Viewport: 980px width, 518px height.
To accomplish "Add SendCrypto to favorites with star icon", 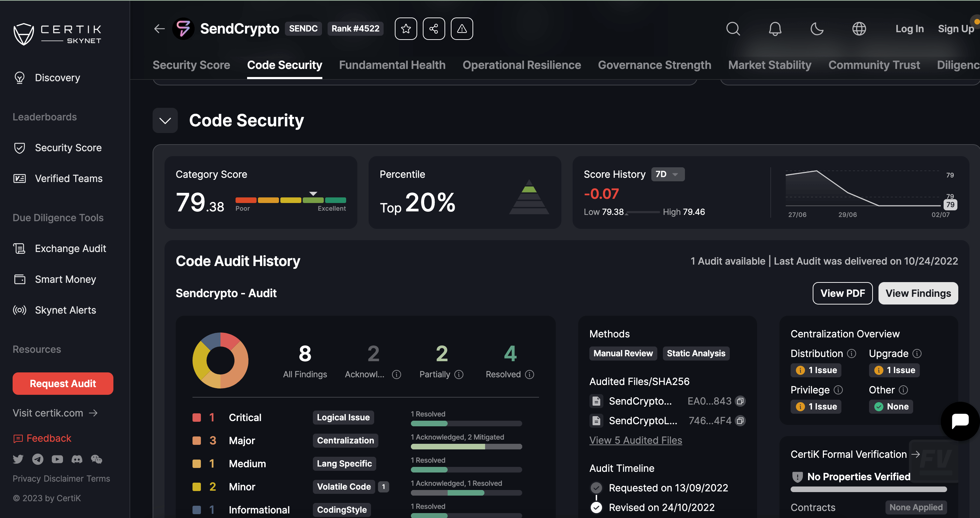I will click(406, 28).
